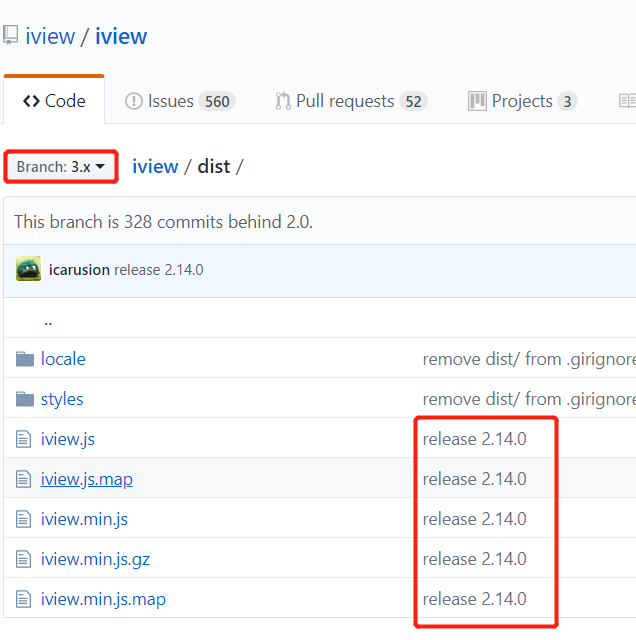Screen dimensions: 636x640
Task: Open the iview.min.js.gz file
Action: click(96, 560)
